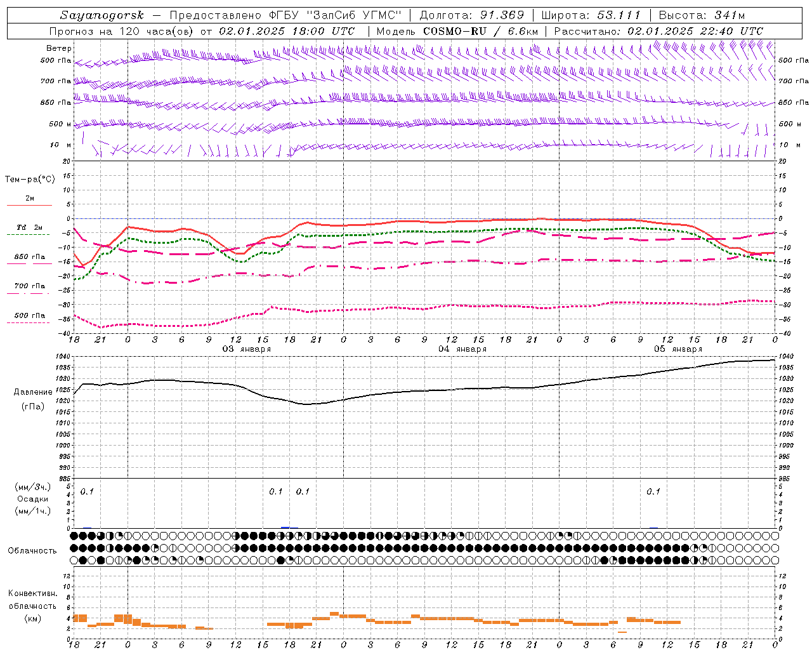Click the '(мм/3ч.)' precipitation unit label
Screen dimensions: 812x650
coord(32,487)
